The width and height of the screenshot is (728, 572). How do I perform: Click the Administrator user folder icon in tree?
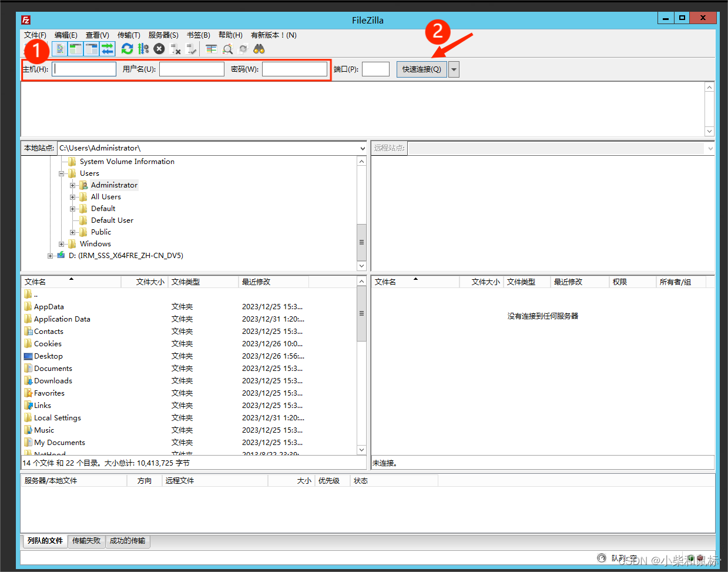pos(83,185)
